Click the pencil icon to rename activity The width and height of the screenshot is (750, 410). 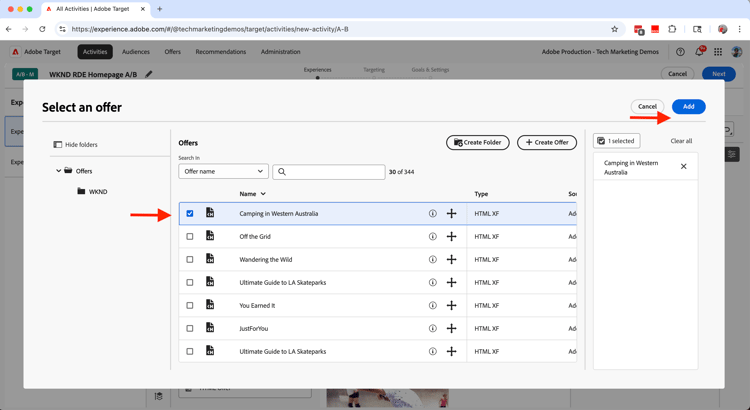click(x=149, y=74)
